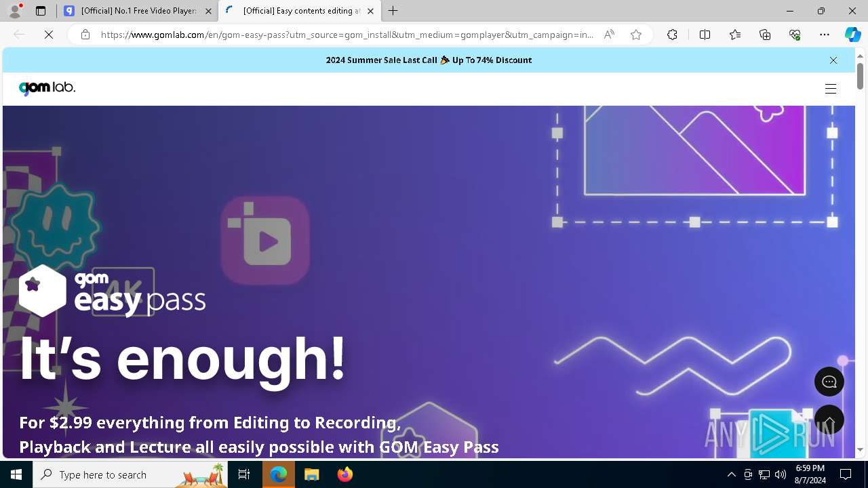Open Collections panel
This screenshot has width=868, height=488.
(x=765, y=35)
